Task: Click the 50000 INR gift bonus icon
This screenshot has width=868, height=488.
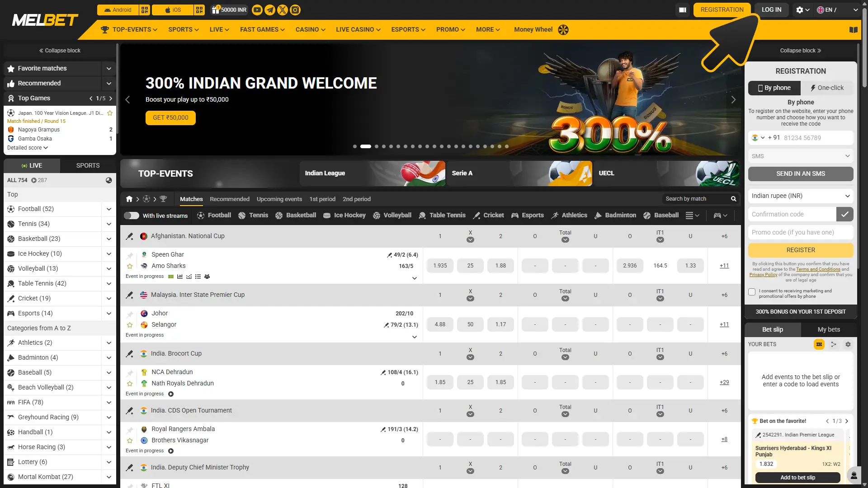Action: [229, 10]
